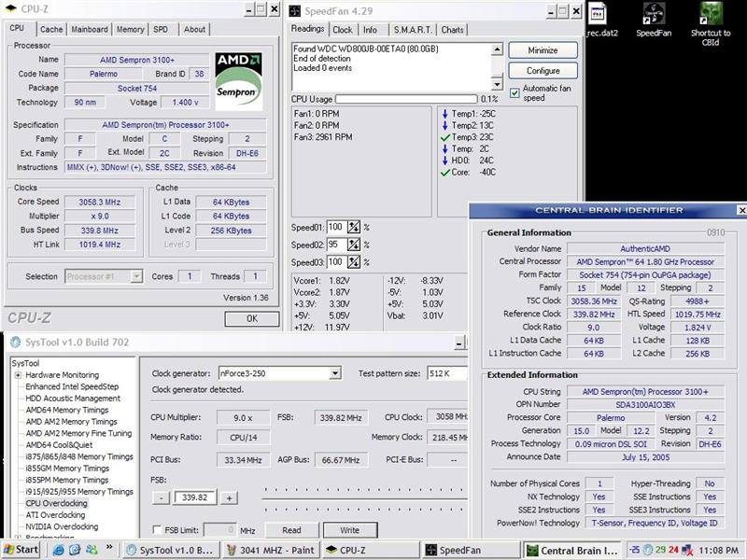This screenshot has width=747, height=560.
Task: Click the HD0 blue down arrow icon
Action: [444, 161]
